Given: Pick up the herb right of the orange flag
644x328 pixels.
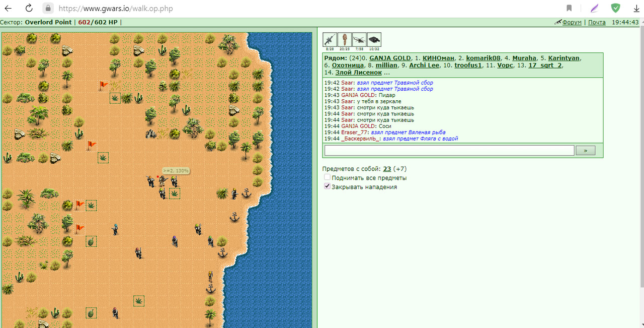Looking at the screenshot, I should point(91,205).
